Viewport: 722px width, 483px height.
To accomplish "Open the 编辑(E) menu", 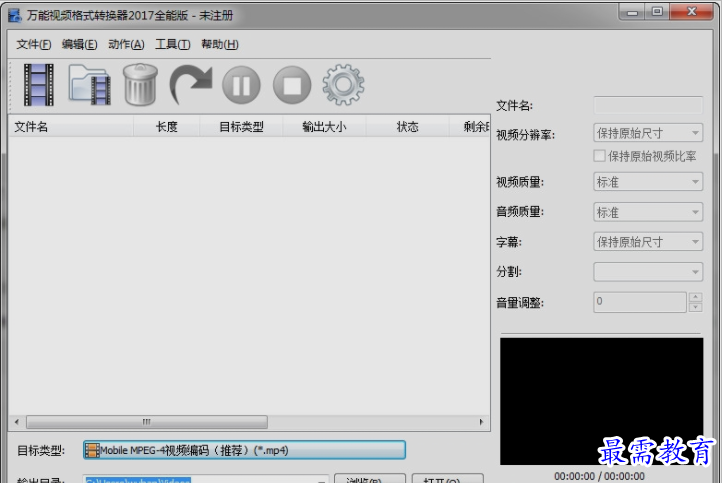I will (x=80, y=44).
